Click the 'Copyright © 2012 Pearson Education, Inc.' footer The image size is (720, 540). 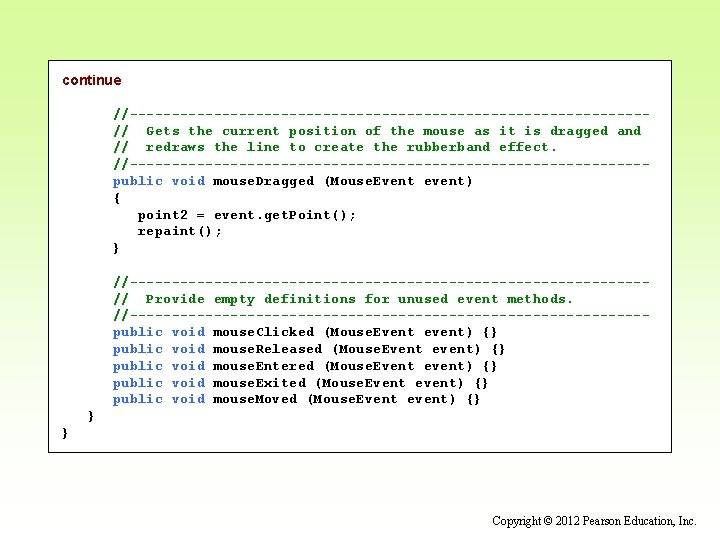[594, 521]
